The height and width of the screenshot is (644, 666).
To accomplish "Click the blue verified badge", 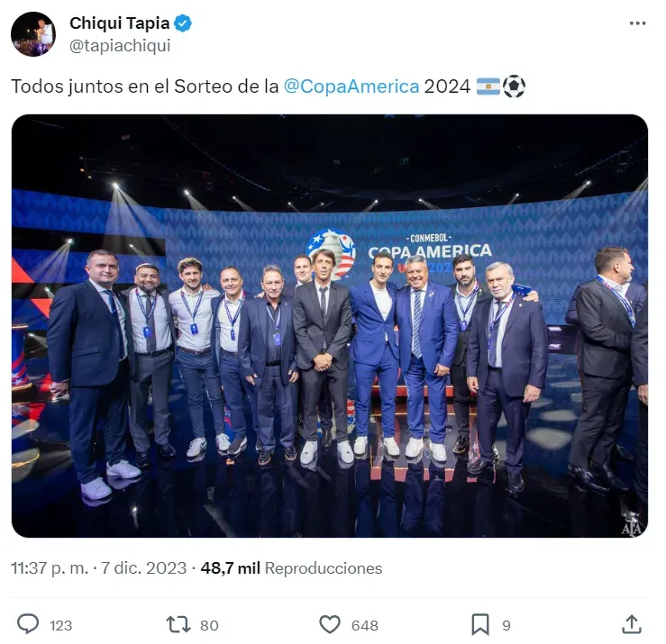I will [x=183, y=23].
